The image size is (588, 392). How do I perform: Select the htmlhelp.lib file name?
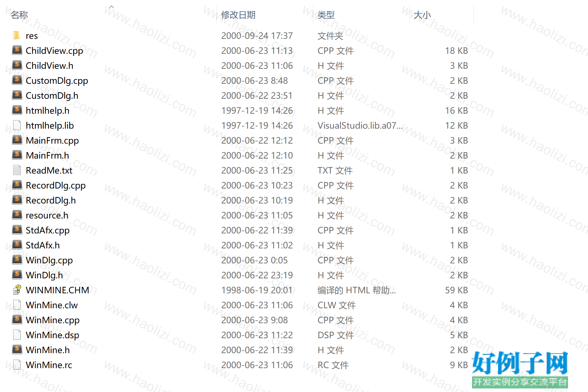(x=50, y=126)
